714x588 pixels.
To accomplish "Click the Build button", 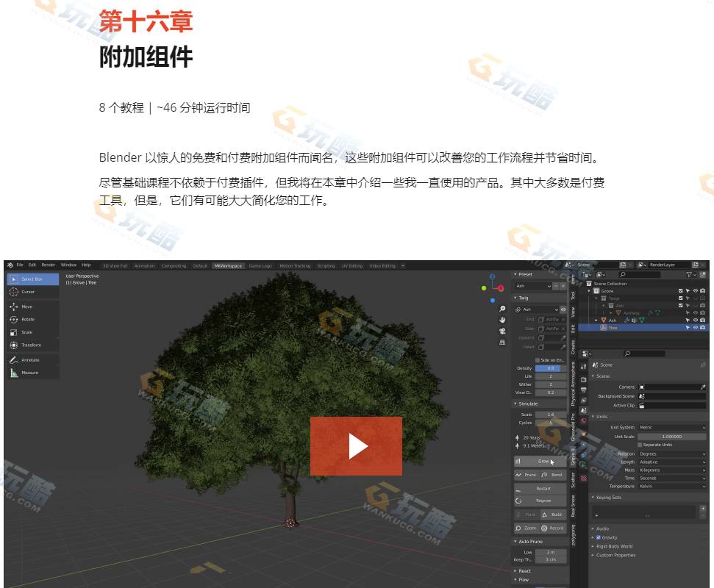I will point(554,514).
